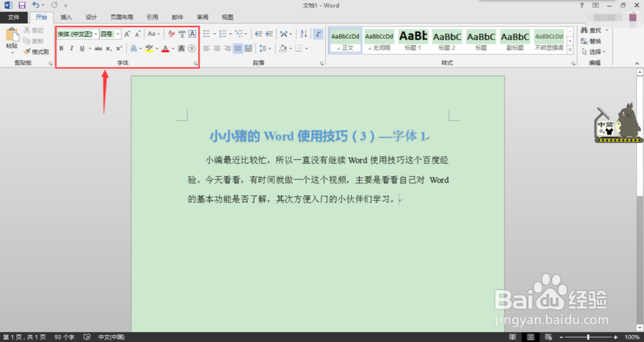Expand the font name combo box

point(96,34)
